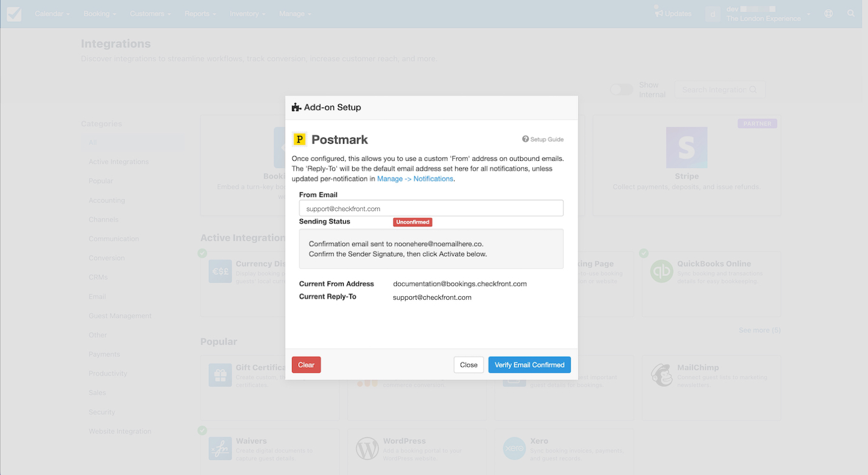Select the Conversion category
868x475 pixels.
107,258
